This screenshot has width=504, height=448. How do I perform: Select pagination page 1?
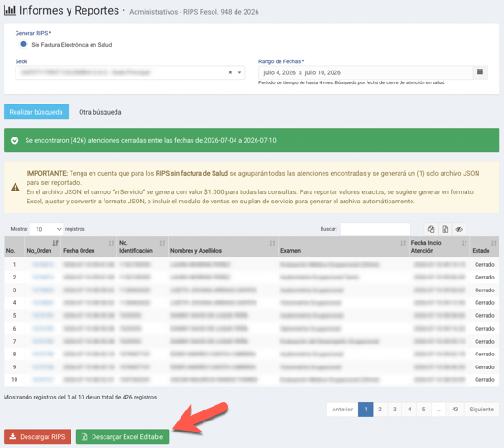click(366, 410)
